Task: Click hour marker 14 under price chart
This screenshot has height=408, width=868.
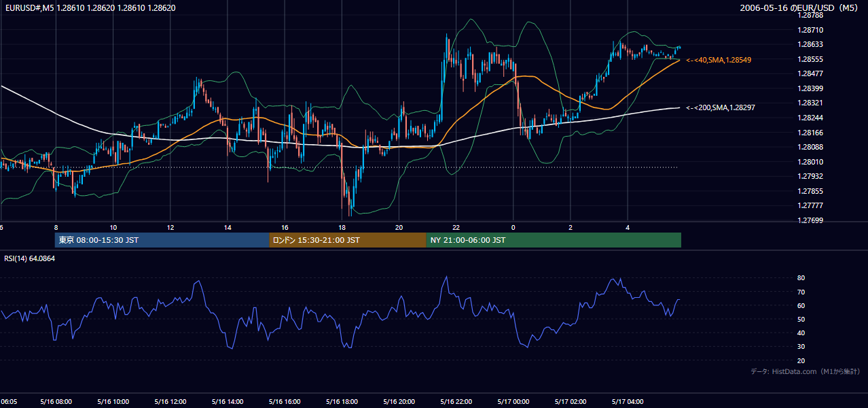Action: 228,228
